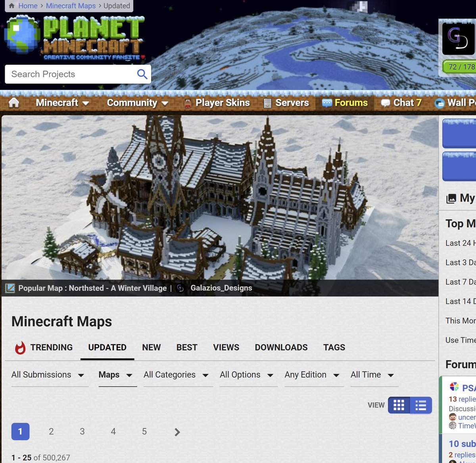Go to page 1 of results

click(20, 431)
